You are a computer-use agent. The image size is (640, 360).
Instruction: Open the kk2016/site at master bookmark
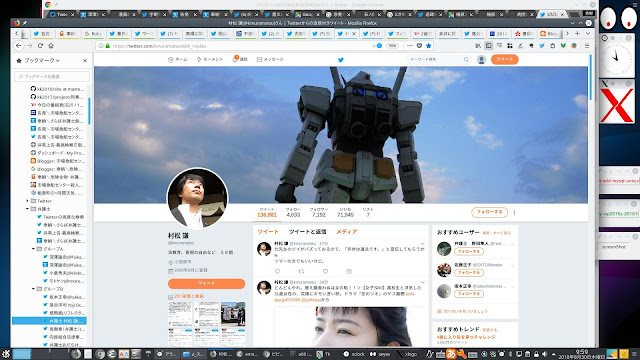pos(58,89)
